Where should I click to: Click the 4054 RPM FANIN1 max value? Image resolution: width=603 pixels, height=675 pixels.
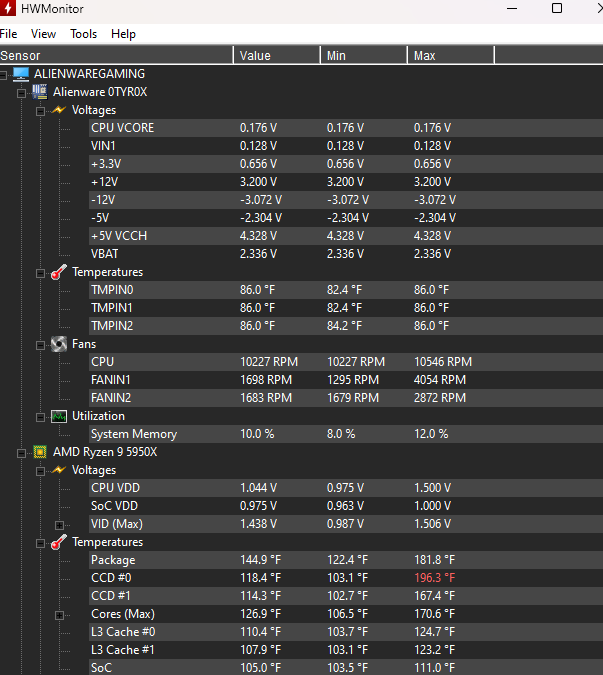pyautogui.click(x=440, y=380)
